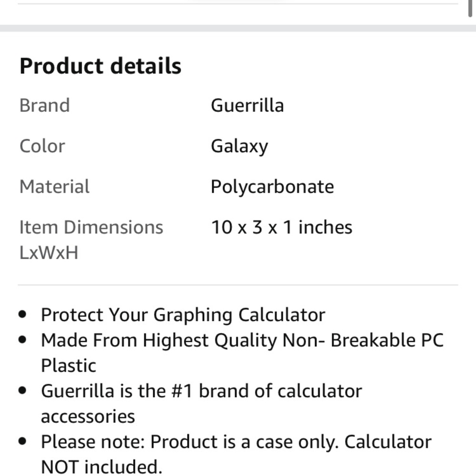Tap the Please note case only bullet
Screen dimensions: 476x476
(236, 442)
